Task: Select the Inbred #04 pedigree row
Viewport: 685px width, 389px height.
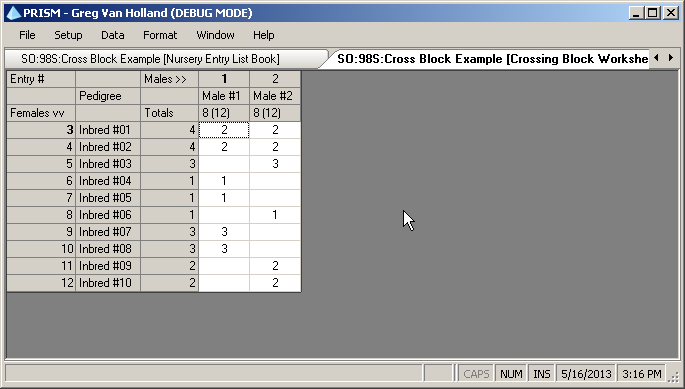Action: tap(108, 181)
